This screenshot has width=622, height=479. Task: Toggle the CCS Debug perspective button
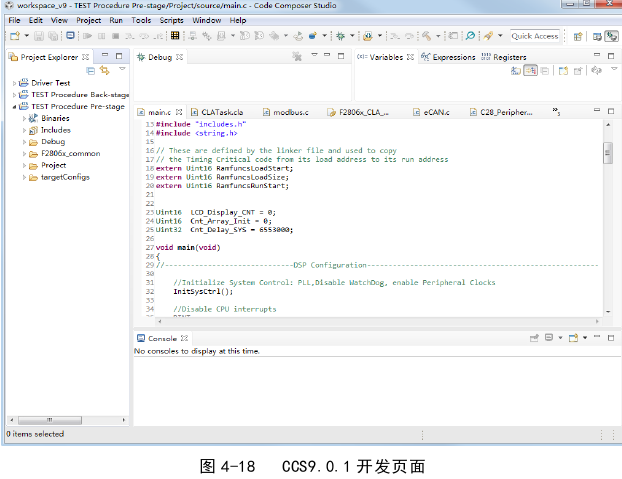612,36
